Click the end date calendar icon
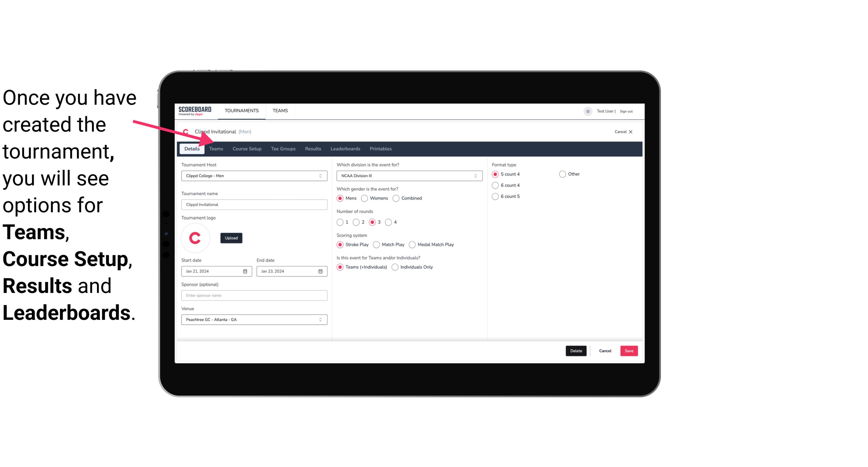 point(321,271)
